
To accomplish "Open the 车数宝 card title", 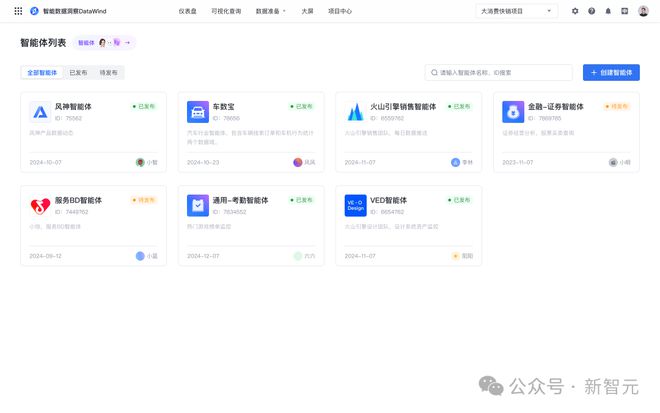I will pyautogui.click(x=224, y=107).
